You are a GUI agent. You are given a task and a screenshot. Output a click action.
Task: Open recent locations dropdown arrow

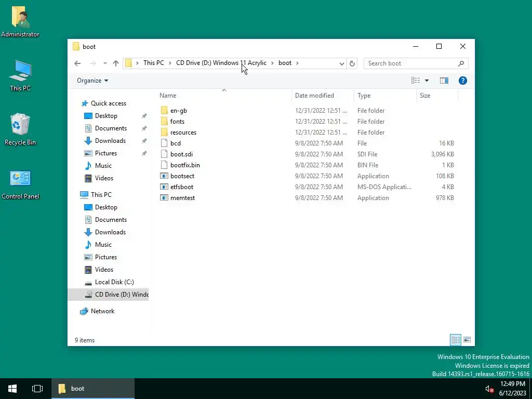click(x=105, y=63)
